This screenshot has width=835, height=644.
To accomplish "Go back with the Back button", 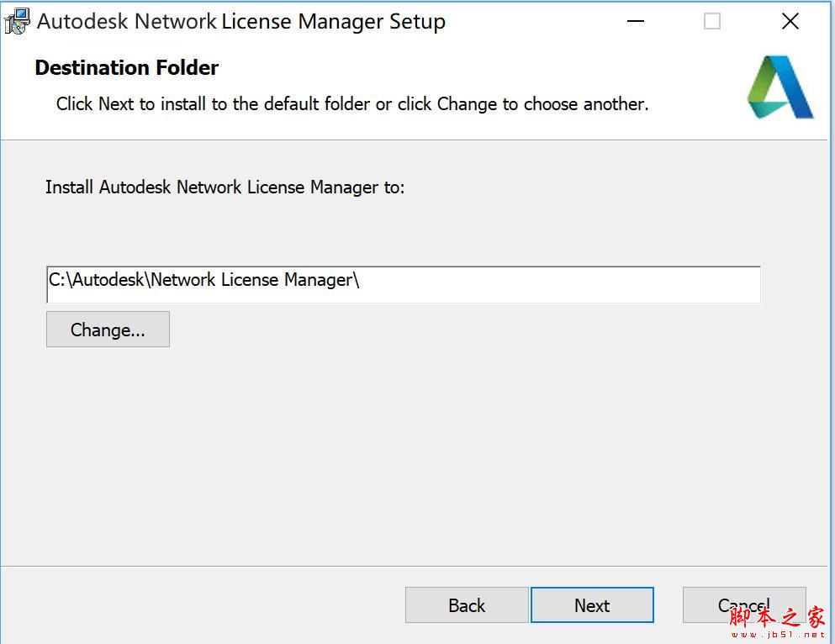I will [467, 605].
